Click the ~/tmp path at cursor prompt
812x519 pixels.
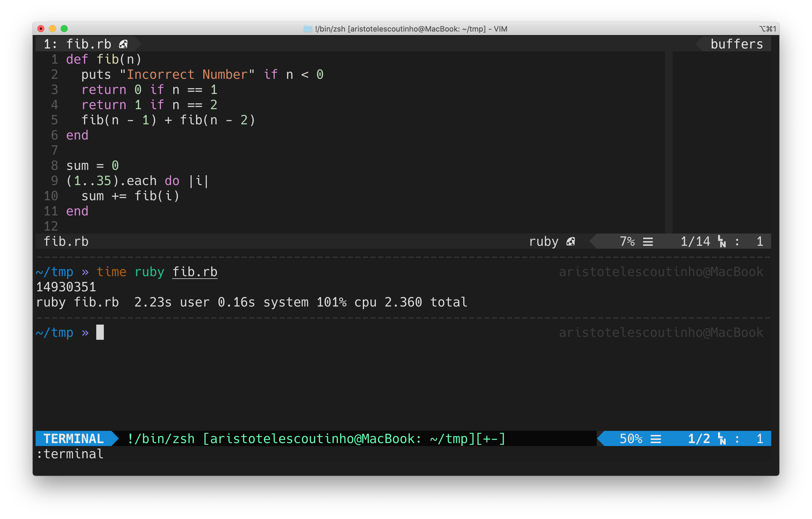[x=55, y=333]
